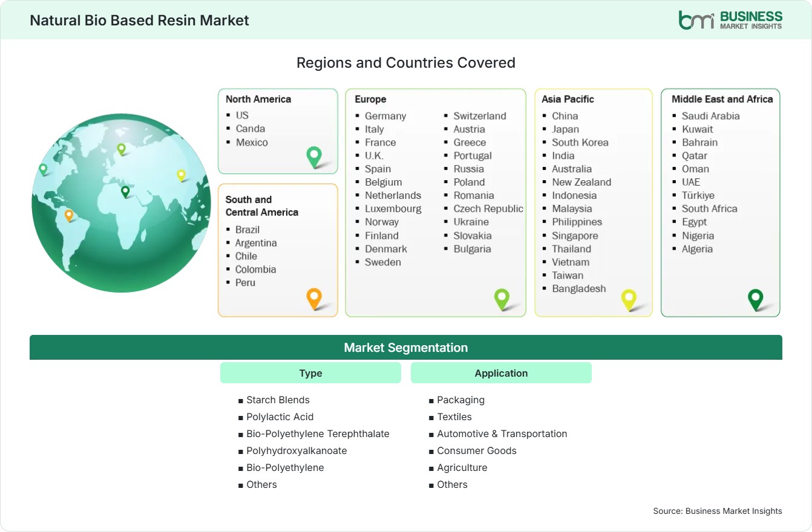Click U.K. in the Europe list
This screenshot has width=812, height=532.
click(374, 155)
